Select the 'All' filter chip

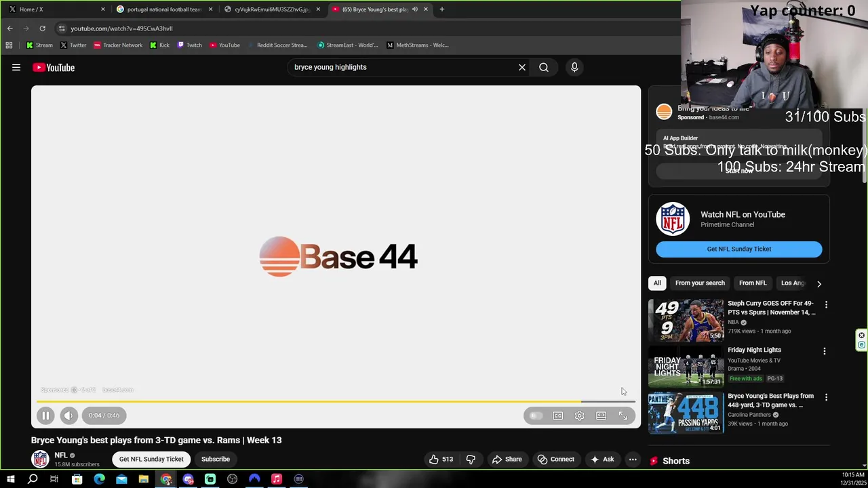click(x=657, y=283)
